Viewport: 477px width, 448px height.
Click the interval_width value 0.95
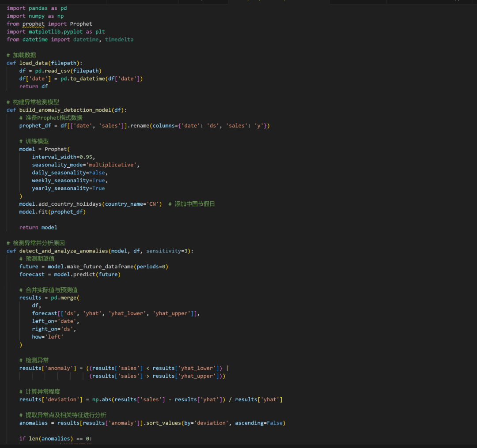[87, 157]
